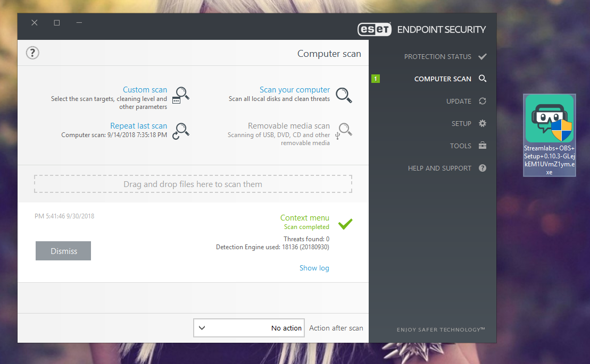Click the Setup gear icon
Screen dimensions: 590x364
click(483, 123)
